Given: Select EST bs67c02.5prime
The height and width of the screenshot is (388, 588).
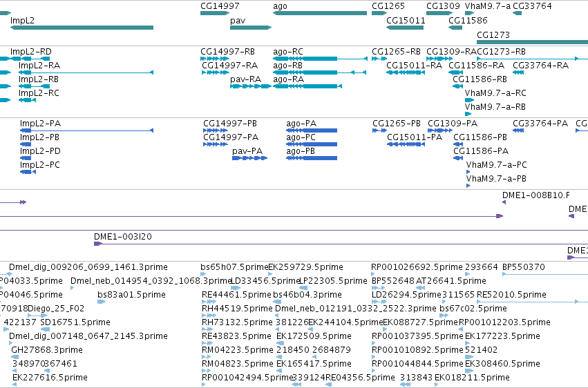Looking at the screenshot, I should [x=473, y=309].
